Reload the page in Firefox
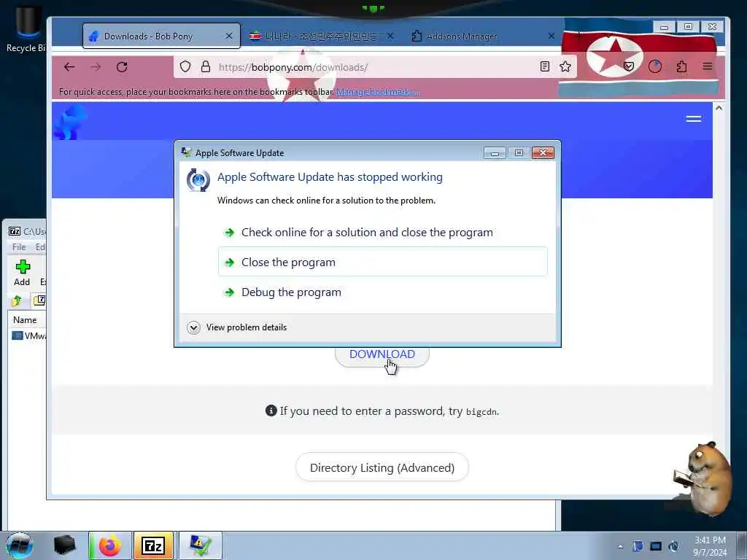This screenshot has width=747, height=560. (x=122, y=67)
